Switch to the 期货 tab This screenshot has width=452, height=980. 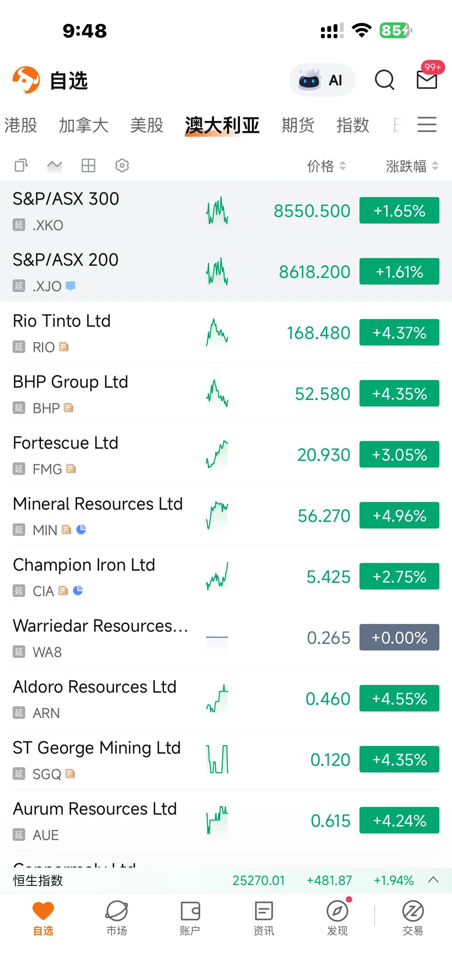click(298, 125)
